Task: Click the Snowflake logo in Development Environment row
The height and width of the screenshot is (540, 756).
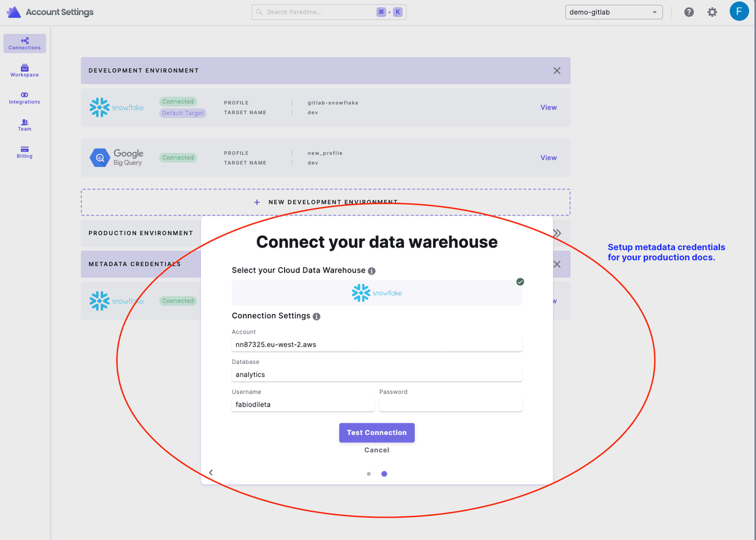Action: [x=117, y=107]
